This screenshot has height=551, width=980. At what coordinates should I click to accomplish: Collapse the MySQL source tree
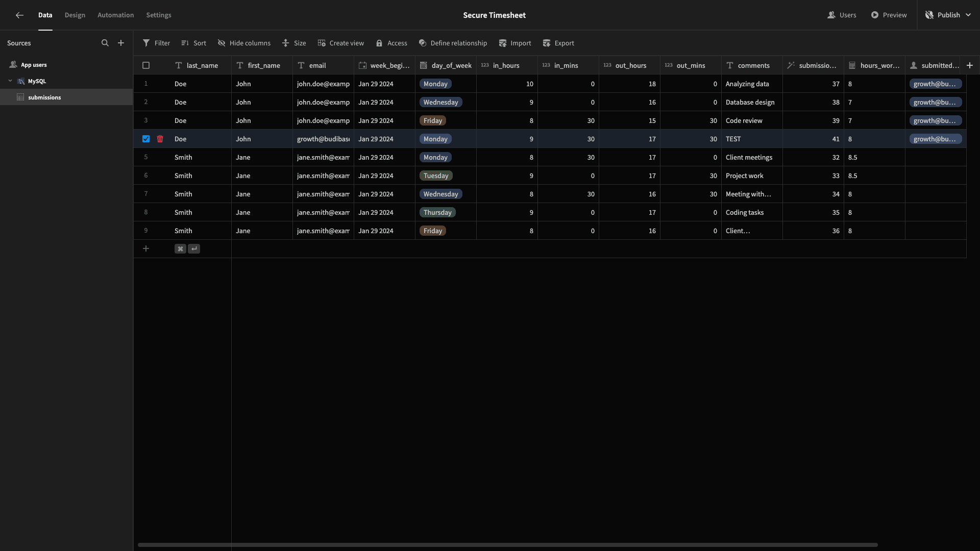tap(10, 81)
